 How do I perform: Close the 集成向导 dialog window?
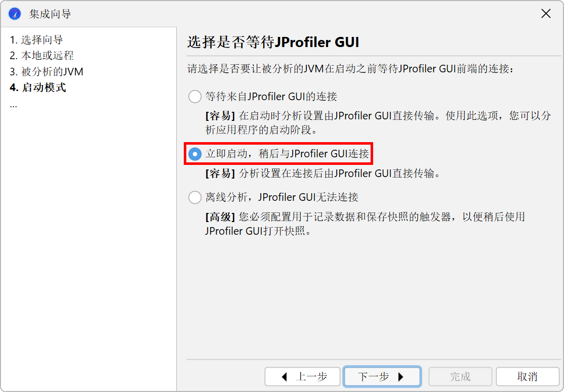click(546, 14)
